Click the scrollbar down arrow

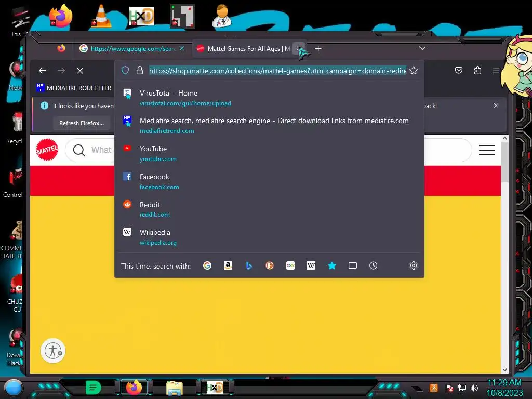(504, 370)
